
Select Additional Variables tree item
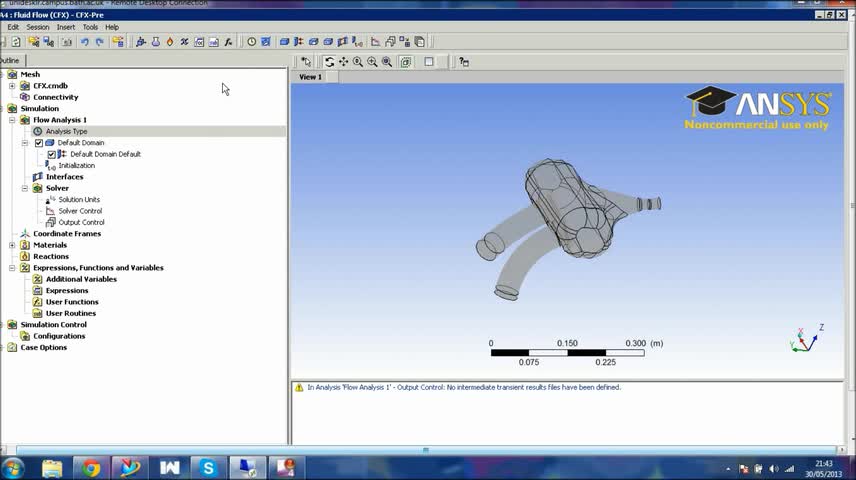pos(81,279)
